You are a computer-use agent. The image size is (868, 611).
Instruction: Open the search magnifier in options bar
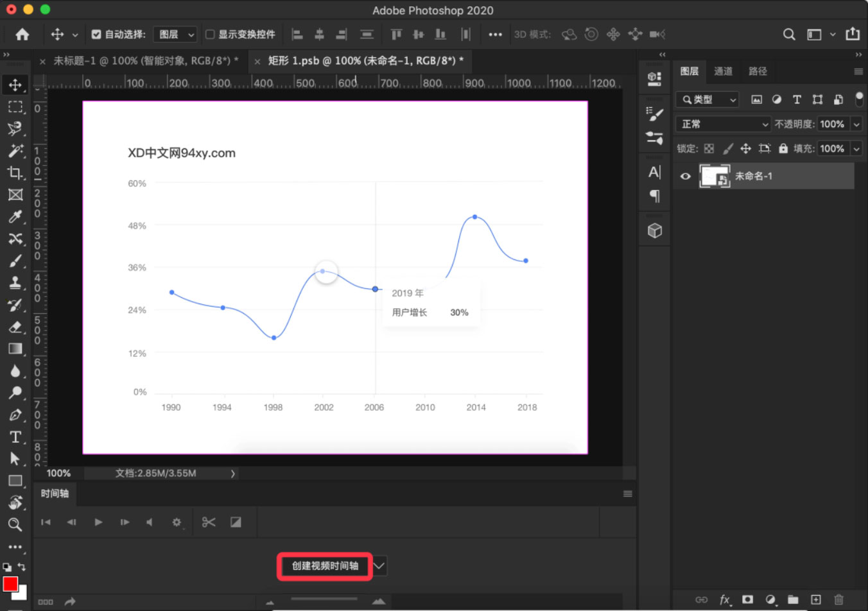click(789, 35)
